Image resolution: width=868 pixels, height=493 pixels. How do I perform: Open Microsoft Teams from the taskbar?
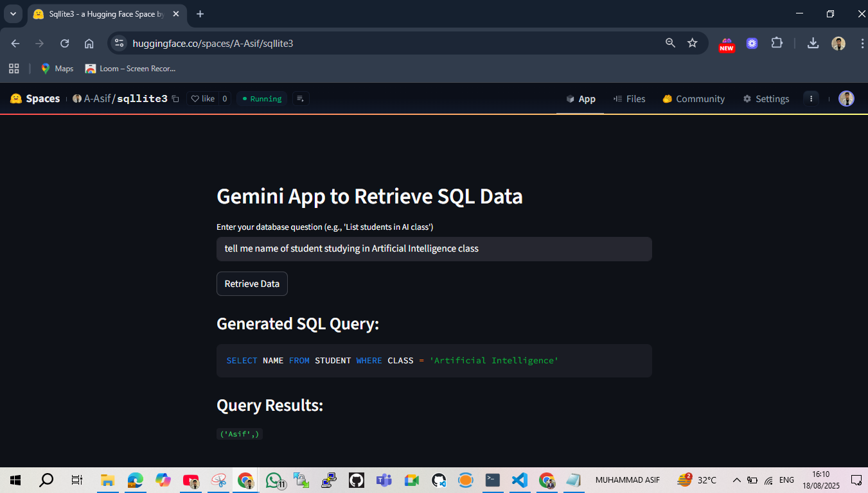point(384,480)
